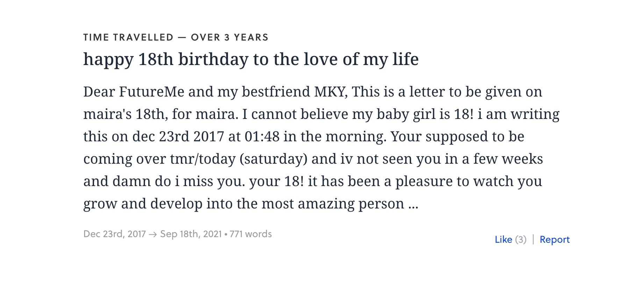644x298 pixels.
Task: Click the Like link
Action: [x=503, y=240]
